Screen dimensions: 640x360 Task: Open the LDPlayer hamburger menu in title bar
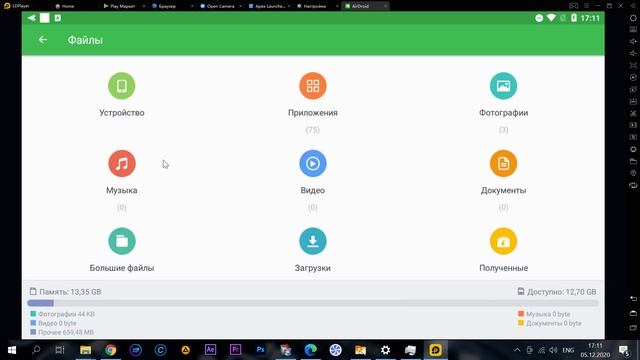point(587,6)
